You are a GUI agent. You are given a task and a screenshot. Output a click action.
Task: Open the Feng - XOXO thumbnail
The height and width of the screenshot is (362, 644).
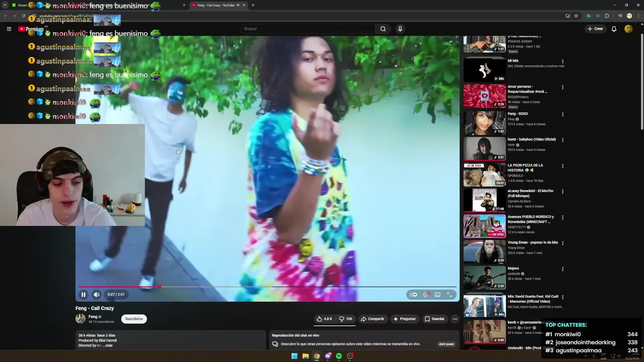tap(485, 123)
